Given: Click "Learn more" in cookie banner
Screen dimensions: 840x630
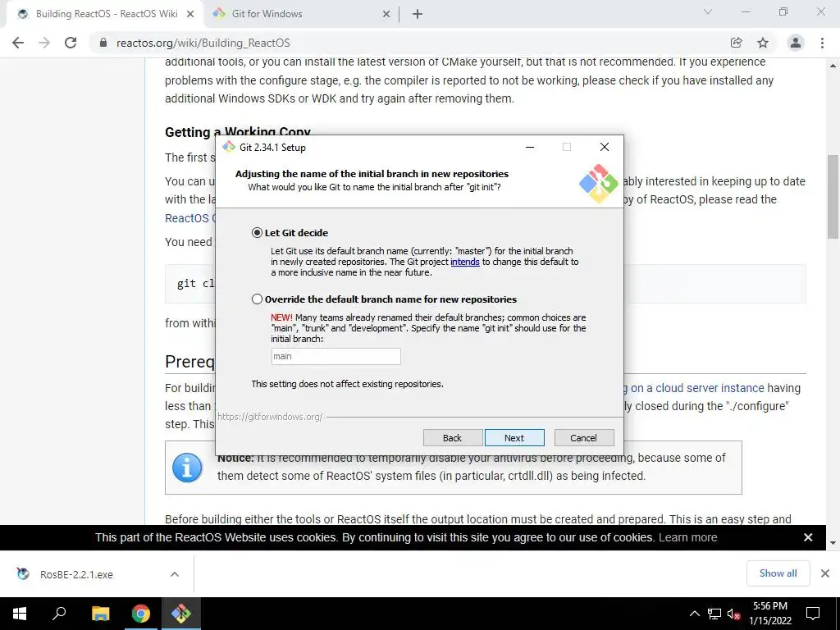Looking at the screenshot, I should click(688, 537).
